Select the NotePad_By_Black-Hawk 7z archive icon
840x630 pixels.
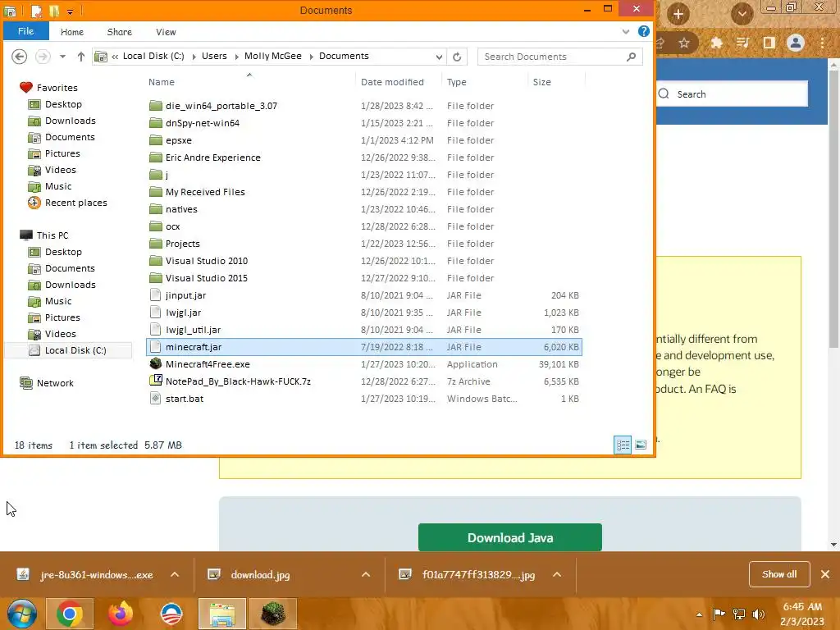(155, 381)
